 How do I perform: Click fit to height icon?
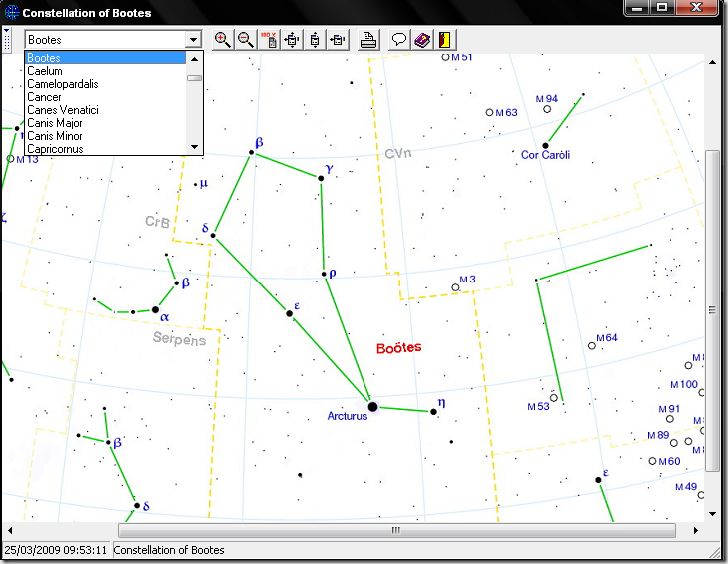(315, 40)
